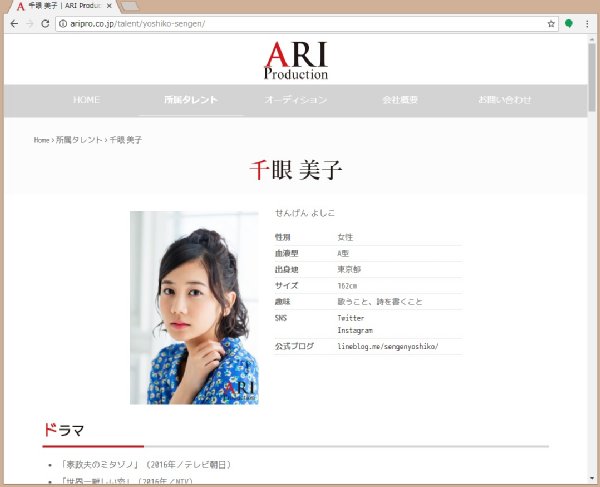Go to オーディション menu item

tap(296, 100)
